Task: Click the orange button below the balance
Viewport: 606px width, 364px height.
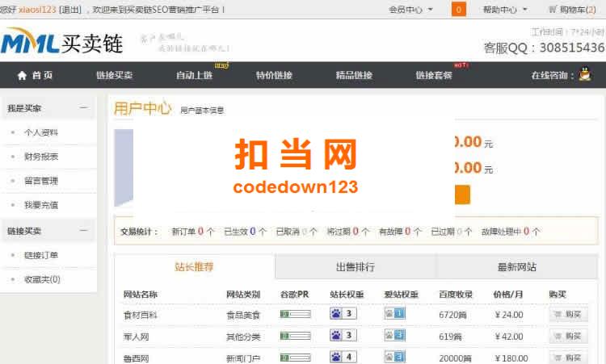Action: point(462,195)
